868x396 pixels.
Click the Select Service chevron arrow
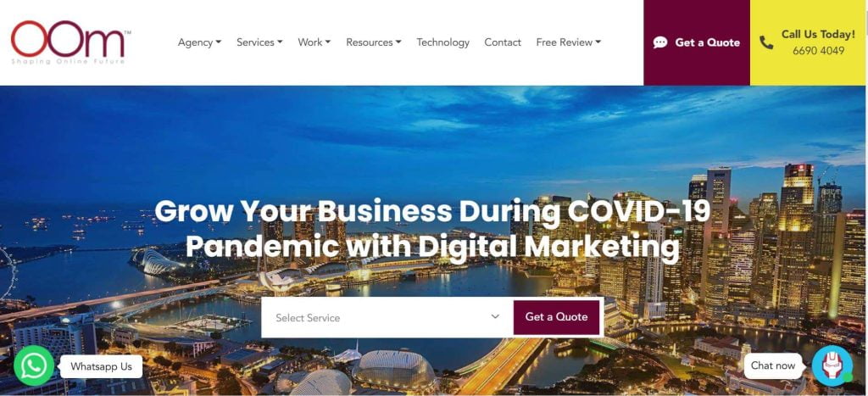(x=495, y=317)
